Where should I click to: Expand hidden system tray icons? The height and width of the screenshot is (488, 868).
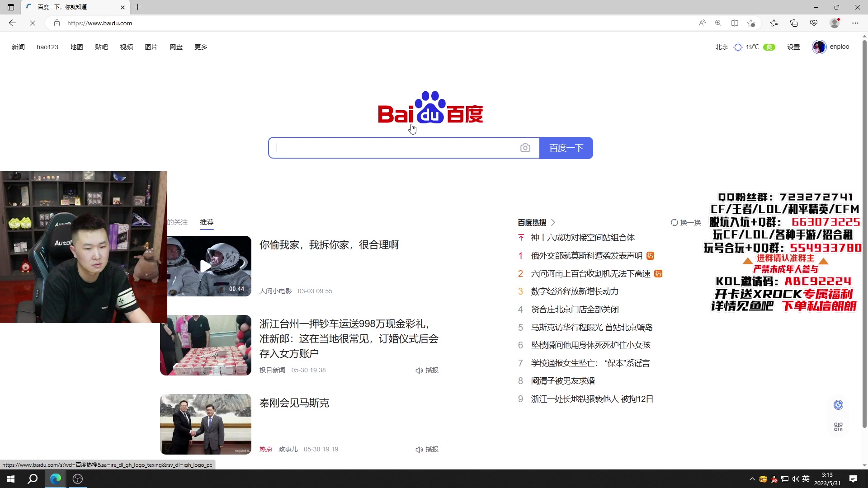click(x=752, y=479)
